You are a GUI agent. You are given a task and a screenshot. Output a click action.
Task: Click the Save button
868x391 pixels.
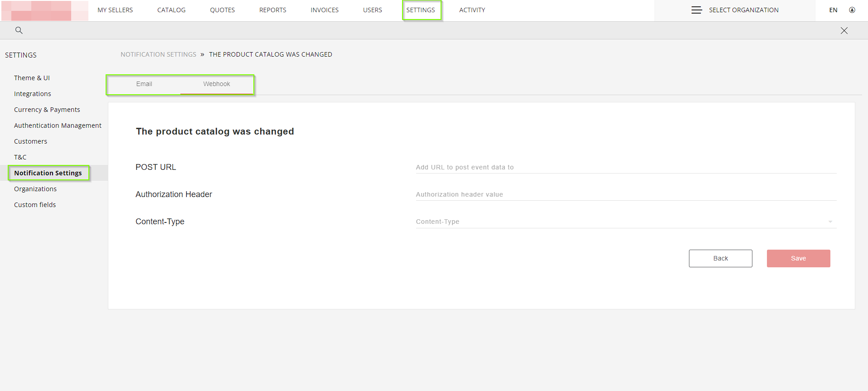(x=798, y=258)
